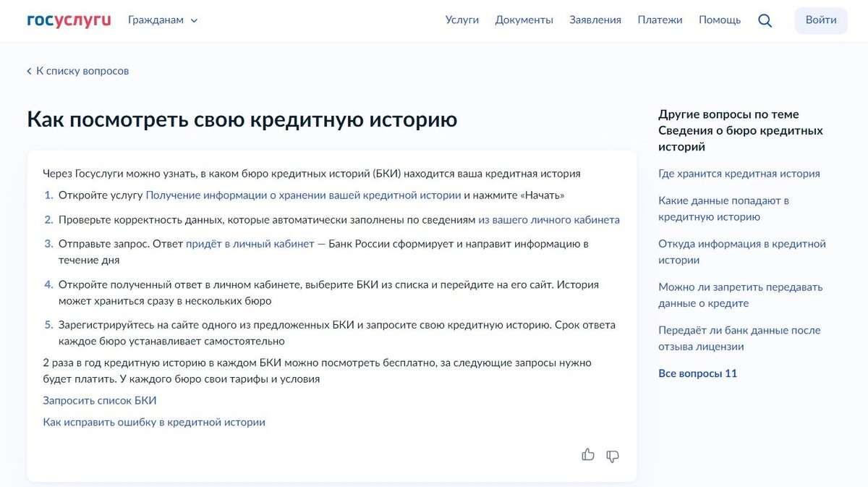Open the «Документы» menu item
Image resolution: width=868 pixels, height=487 pixels.
[x=524, y=20]
